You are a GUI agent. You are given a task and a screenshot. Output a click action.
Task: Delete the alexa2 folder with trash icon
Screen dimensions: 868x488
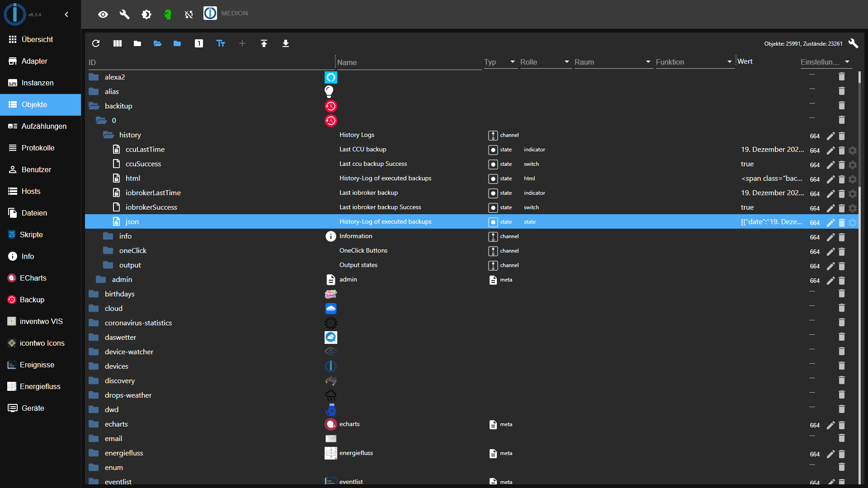(x=842, y=77)
